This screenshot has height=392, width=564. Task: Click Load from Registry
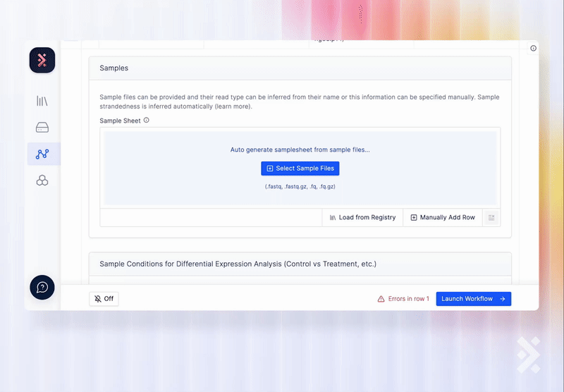pyautogui.click(x=362, y=218)
